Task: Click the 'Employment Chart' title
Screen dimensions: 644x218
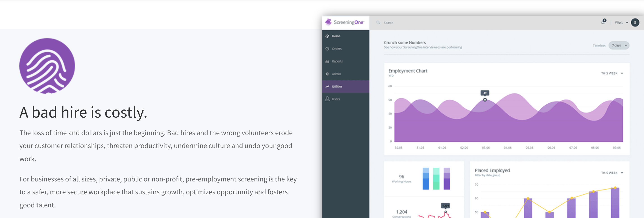Action: point(408,71)
